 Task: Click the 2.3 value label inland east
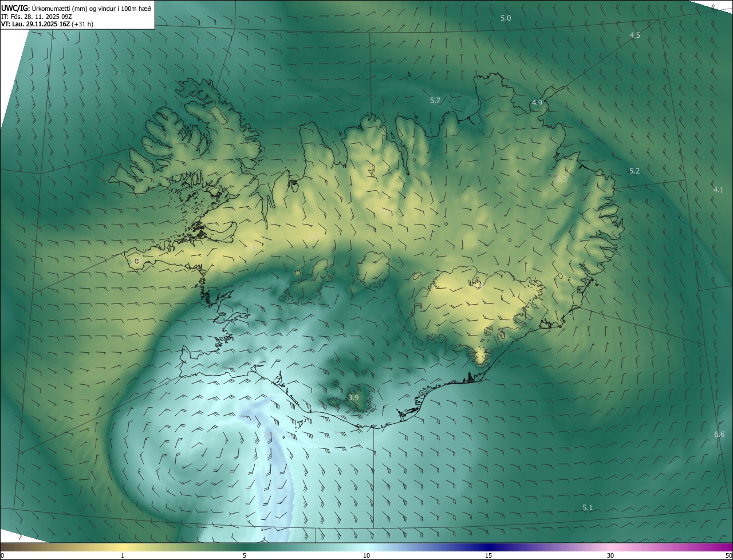(561, 179)
